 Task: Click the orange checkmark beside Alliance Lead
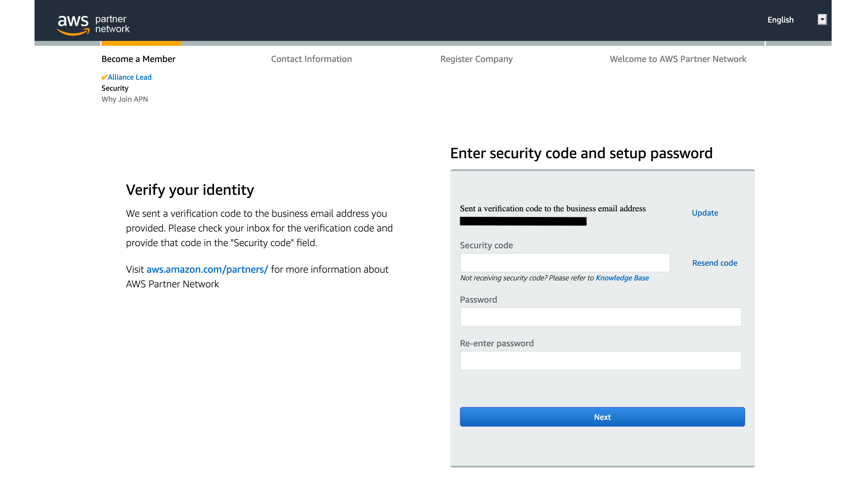tap(105, 77)
